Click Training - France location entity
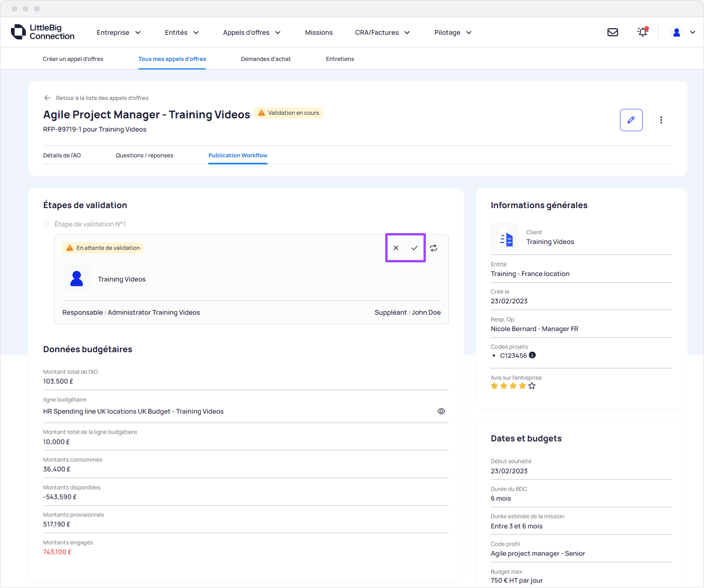The image size is (704, 588). 530,274
